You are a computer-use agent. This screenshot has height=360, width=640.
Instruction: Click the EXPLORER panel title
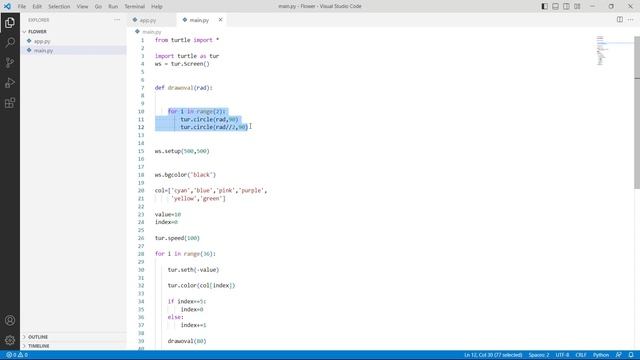(x=39, y=20)
